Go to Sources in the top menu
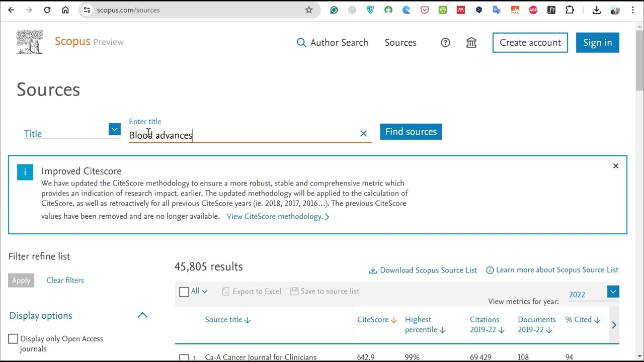 (400, 43)
